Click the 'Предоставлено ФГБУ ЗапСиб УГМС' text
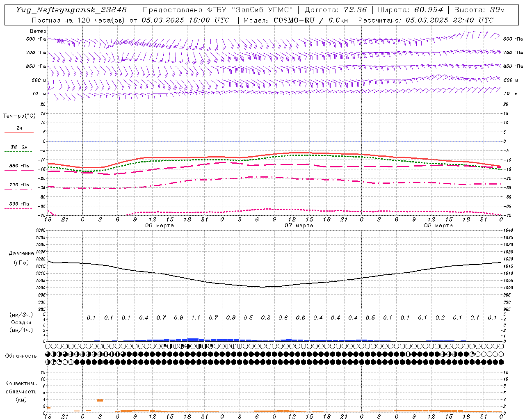 pyautogui.click(x=218, y=10)
